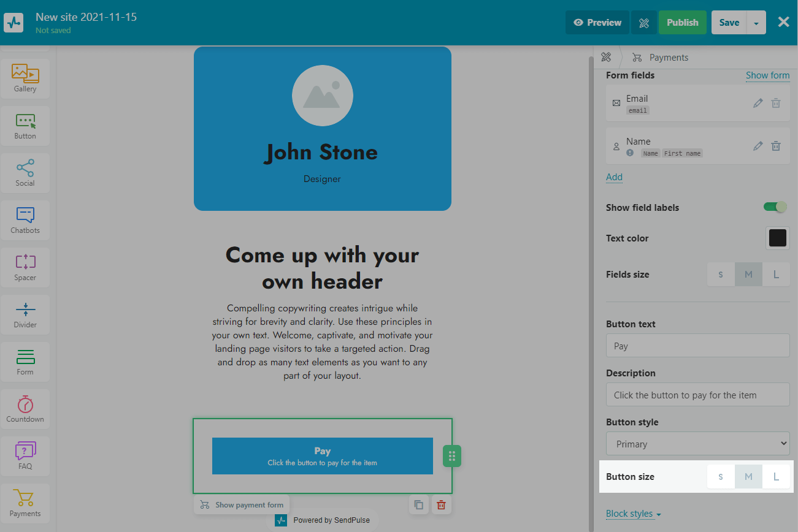Add a Spacer element from sidebar
Image resolution: width=798 pixels, height=532 pixels.
coord(25,266)
